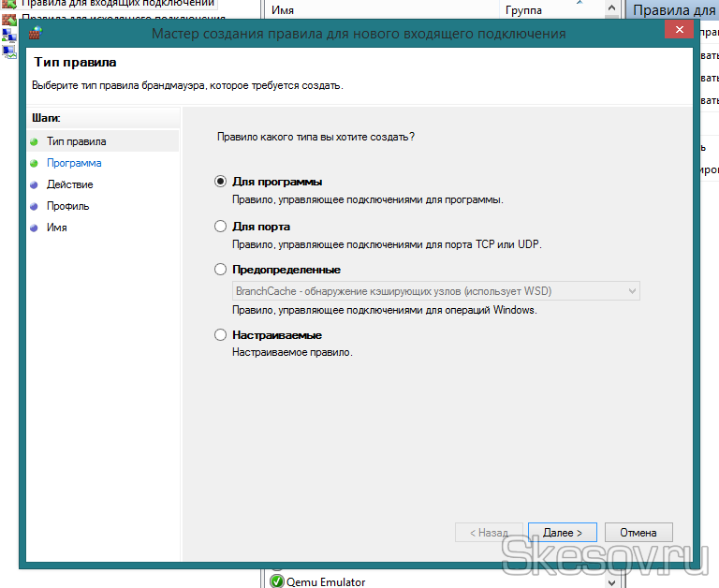Click the Назад button
Screen dimensions: 719x588
(488, 533)
